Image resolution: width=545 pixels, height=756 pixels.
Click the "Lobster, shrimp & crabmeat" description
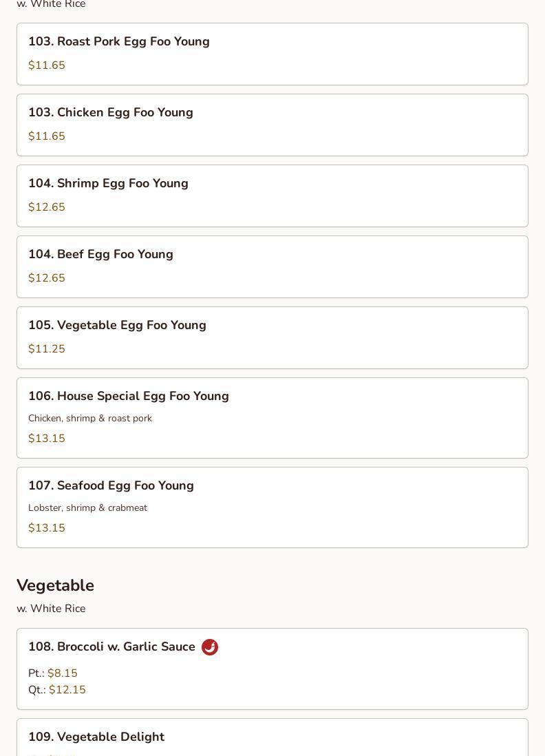(87, 508)
